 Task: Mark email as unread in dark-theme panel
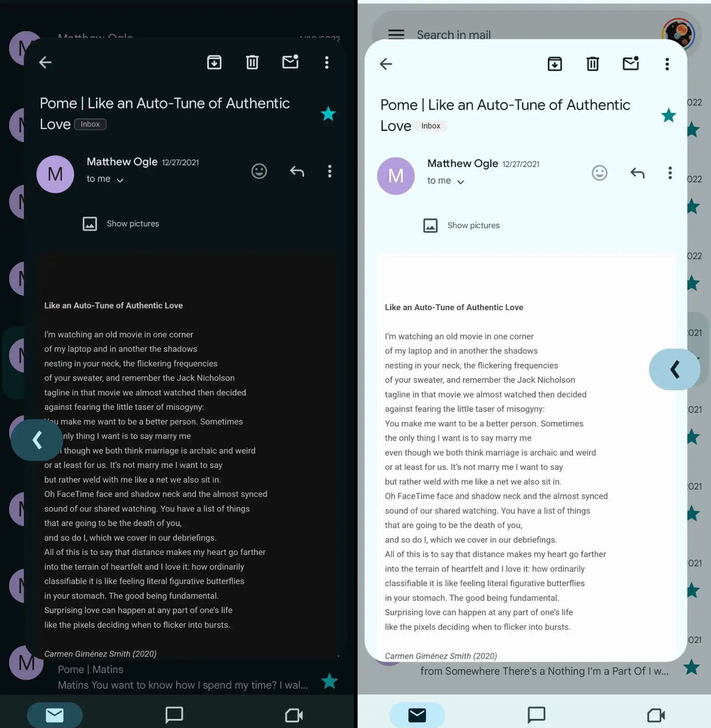point(290,62)
